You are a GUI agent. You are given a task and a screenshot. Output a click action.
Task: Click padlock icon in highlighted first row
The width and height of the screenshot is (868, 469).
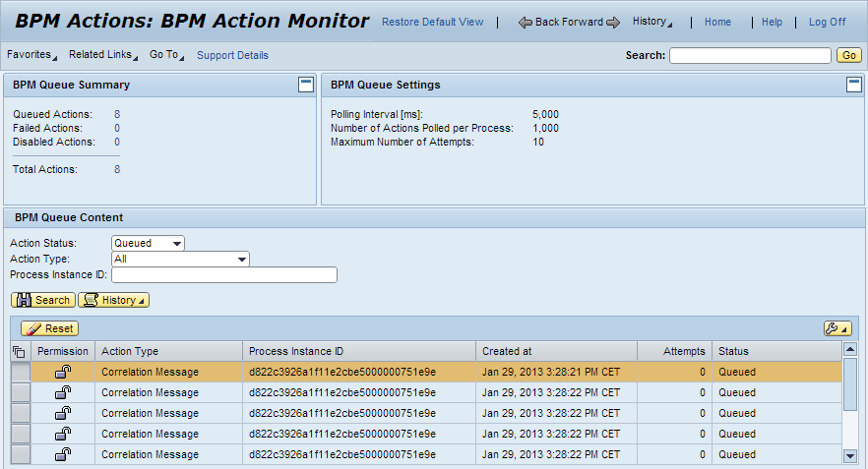pyautogui.click(x=63, y=372)
